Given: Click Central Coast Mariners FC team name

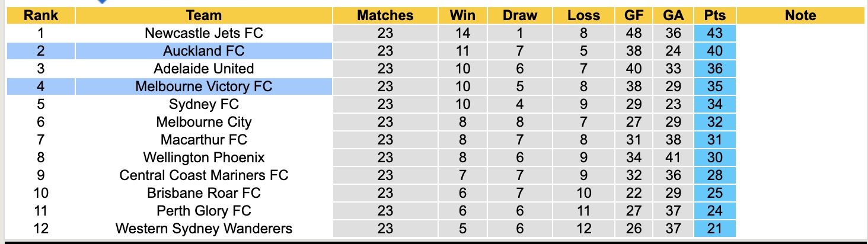Looking at the screenshot, I should tap(203, 175).
